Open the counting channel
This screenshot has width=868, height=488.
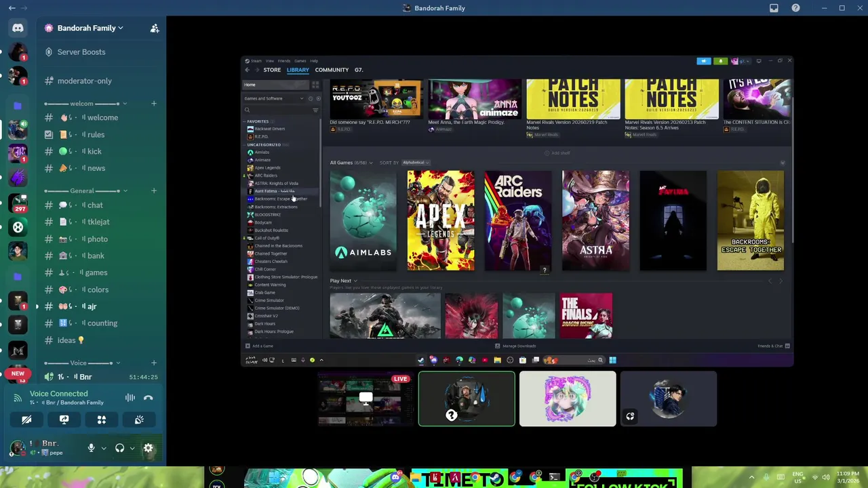click(x=100, y=323)
